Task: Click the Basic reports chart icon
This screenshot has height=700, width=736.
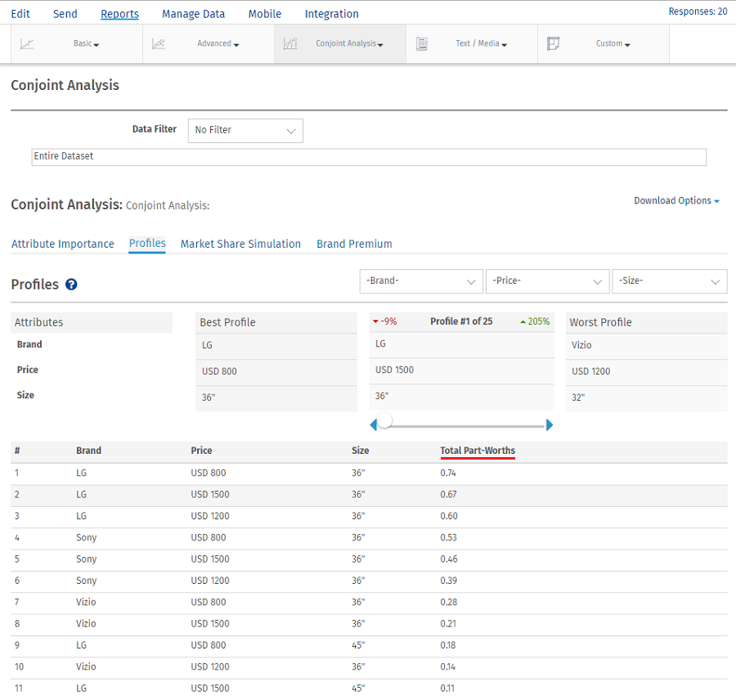Action: [x=27, y=44]
